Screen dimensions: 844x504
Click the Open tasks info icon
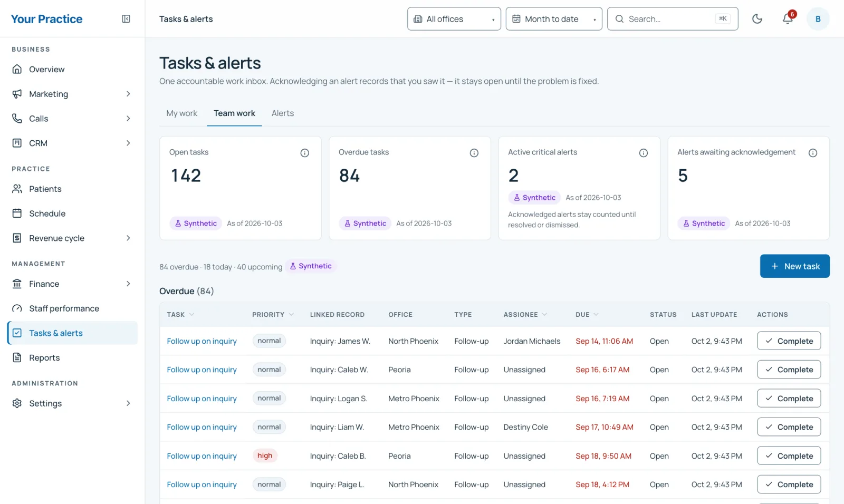click(x=305, y=153)
